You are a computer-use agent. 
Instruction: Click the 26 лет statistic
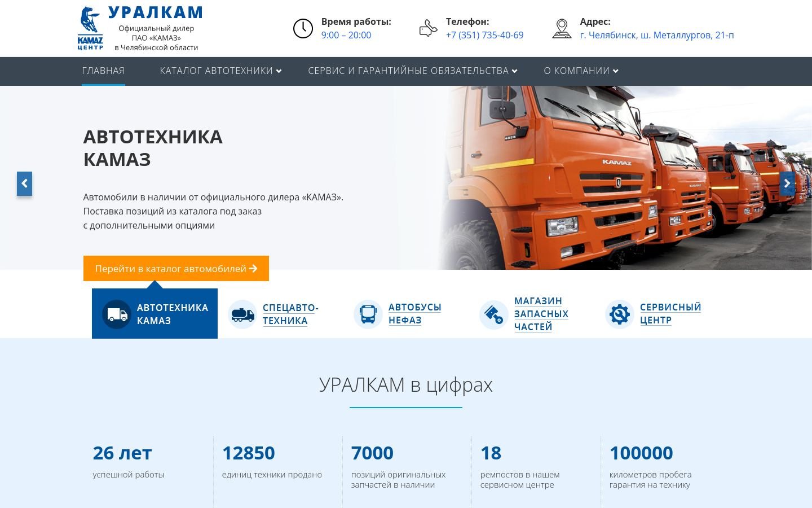point(122,453)
